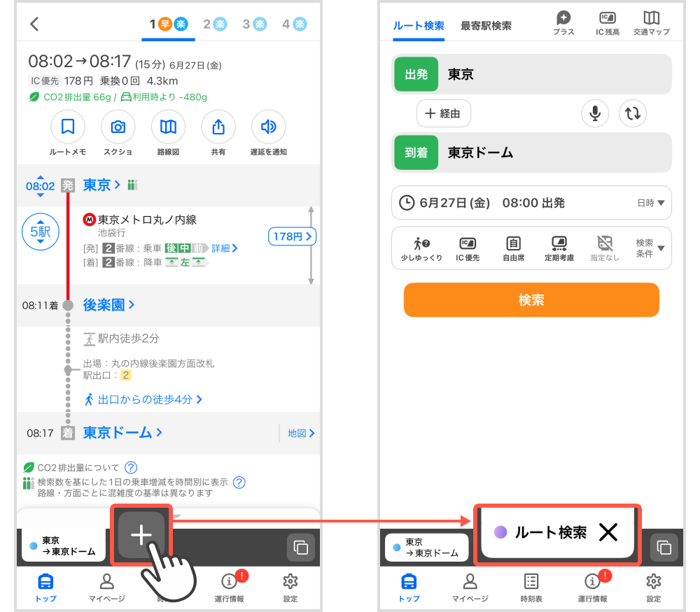Expand the 検索条件 dropdown
The image size is (700, 612).
pos(650,248)
